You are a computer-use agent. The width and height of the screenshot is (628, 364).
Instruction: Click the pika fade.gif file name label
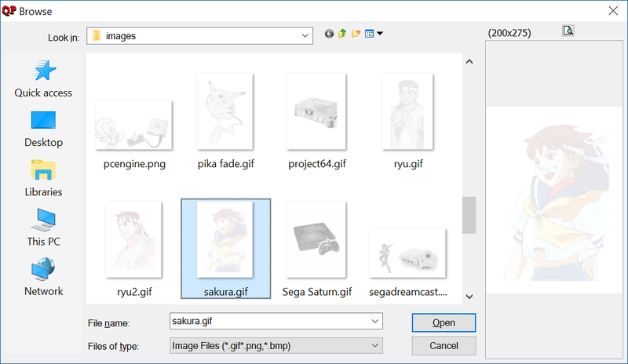pyautogui.click(x=226, y=164)
